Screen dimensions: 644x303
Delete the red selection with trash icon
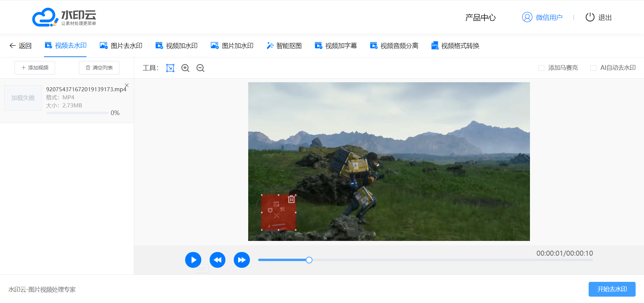tap(291, 199)
